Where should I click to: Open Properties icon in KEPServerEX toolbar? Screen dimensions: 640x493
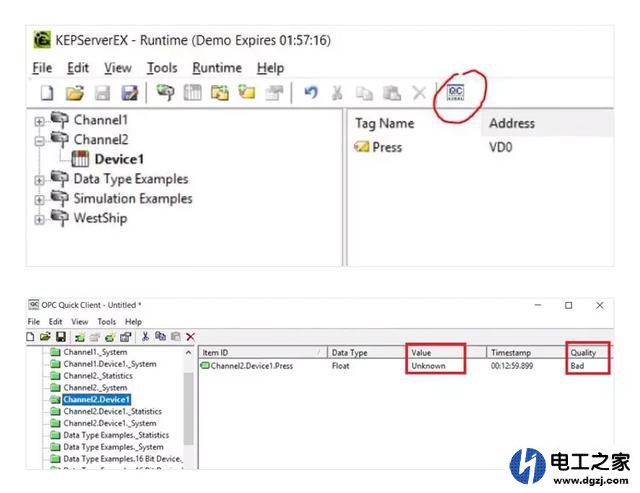pyautogui.click(x=274, y=93)
